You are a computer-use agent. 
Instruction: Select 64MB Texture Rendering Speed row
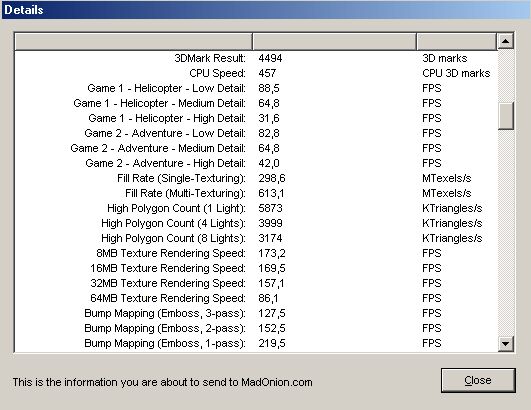[256, 298]
